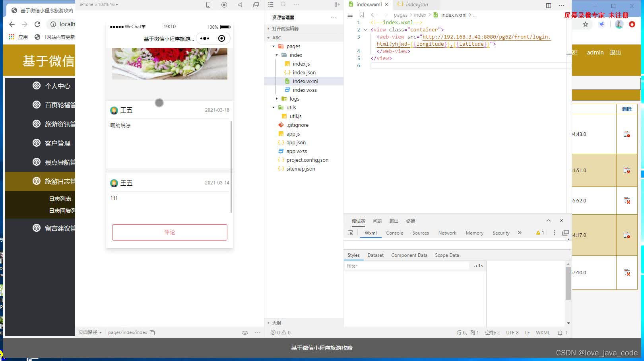Open the Console devtools tab
Screen dimensions: 644x361
tap(395, 233)
